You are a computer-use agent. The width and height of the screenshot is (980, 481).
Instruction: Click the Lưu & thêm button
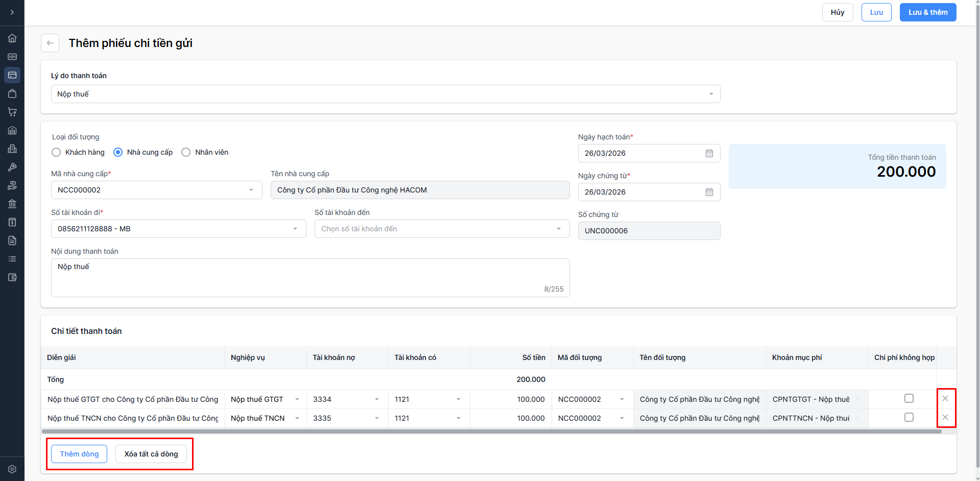tap(927, 12)
